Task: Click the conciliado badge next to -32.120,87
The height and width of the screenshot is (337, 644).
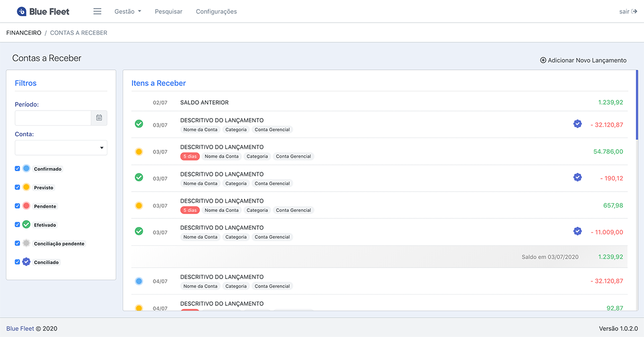Action: pyautogui.click(x=577, y=124)
